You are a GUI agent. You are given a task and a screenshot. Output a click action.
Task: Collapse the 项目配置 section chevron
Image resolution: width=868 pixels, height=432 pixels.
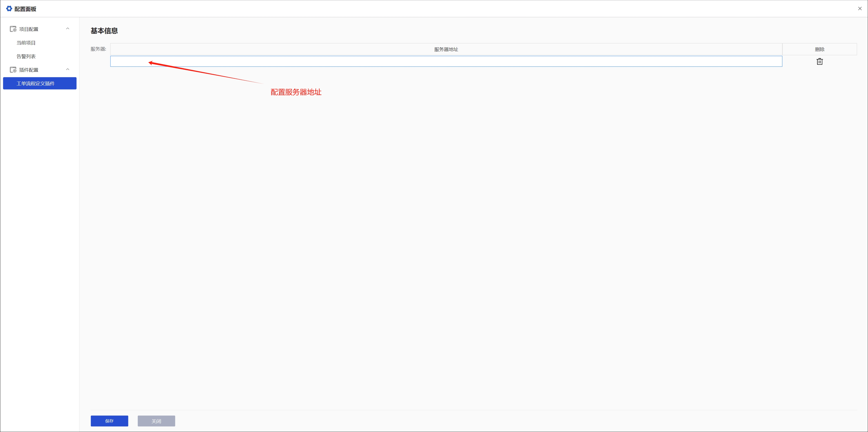click(x=68, y=29)
